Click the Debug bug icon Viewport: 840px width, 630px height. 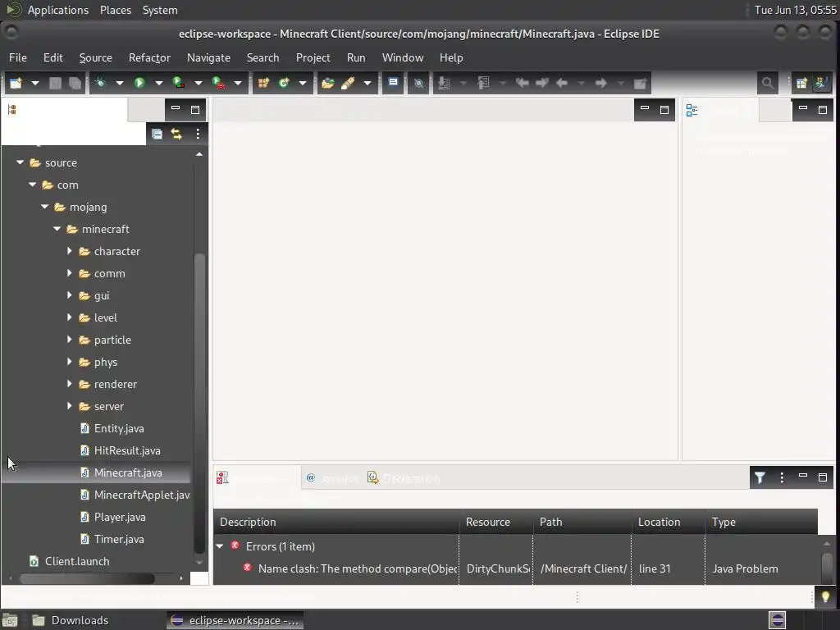[x=99, y=83]
